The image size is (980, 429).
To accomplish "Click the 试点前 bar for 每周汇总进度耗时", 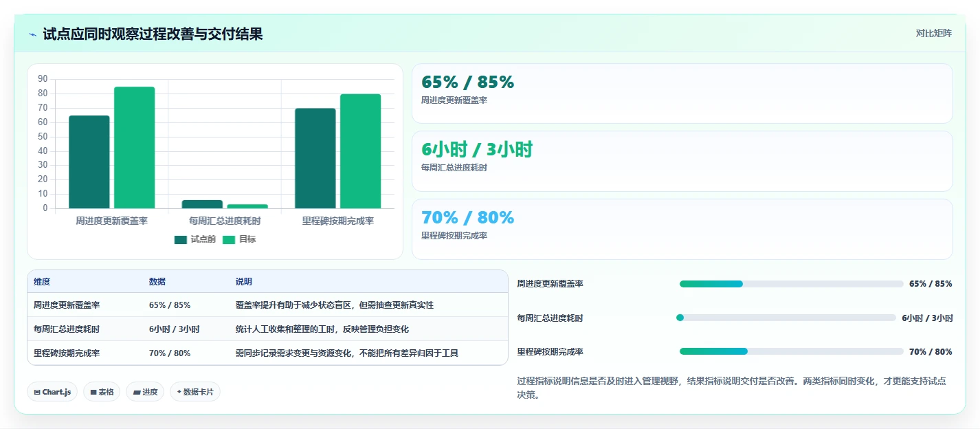I will (x=202, y=204).
